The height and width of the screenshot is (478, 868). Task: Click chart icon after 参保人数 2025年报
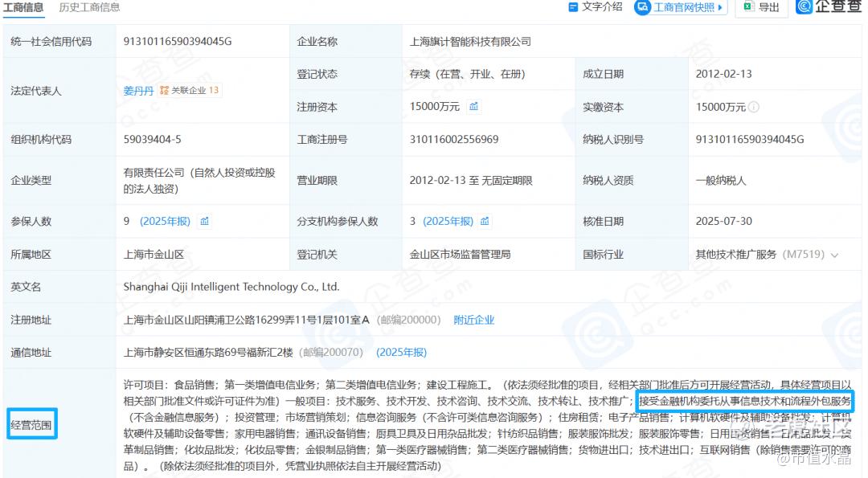(205, 221)
